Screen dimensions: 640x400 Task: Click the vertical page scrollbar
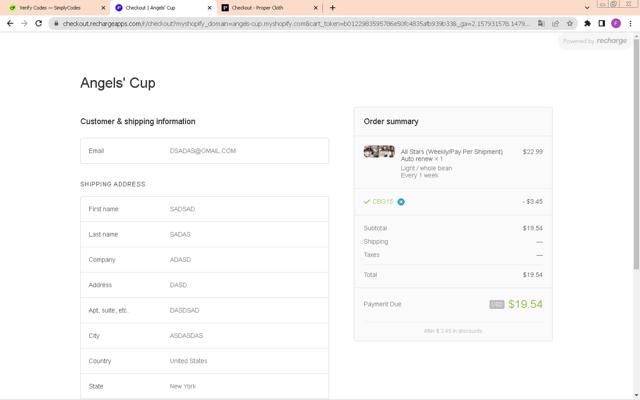636,155
